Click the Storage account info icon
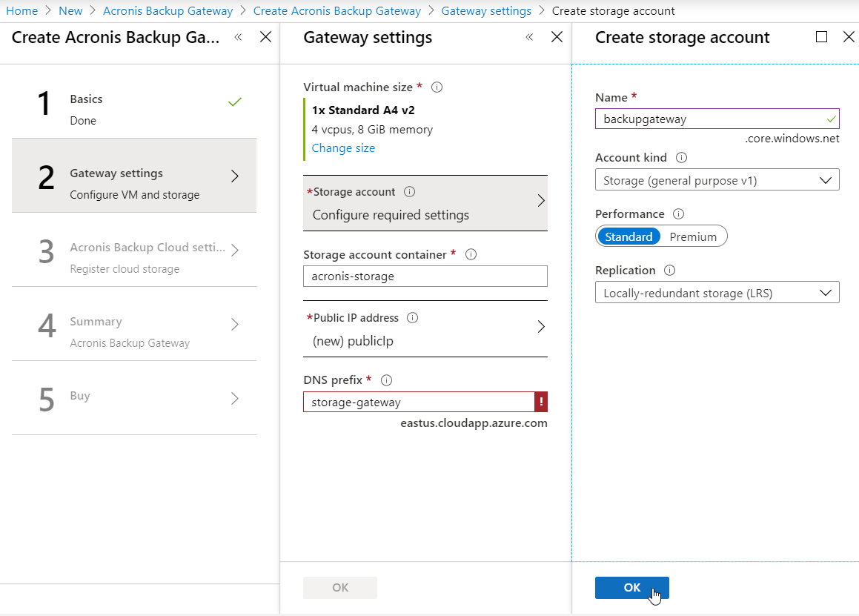Screen dimensions: 859x616 tap(409, 192)
